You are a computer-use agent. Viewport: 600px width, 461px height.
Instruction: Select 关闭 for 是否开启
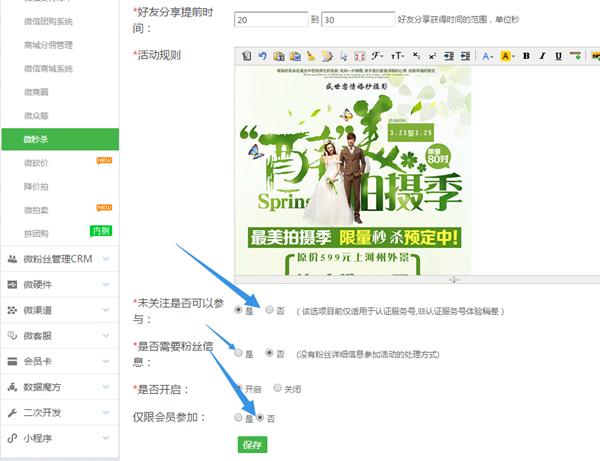277,388
